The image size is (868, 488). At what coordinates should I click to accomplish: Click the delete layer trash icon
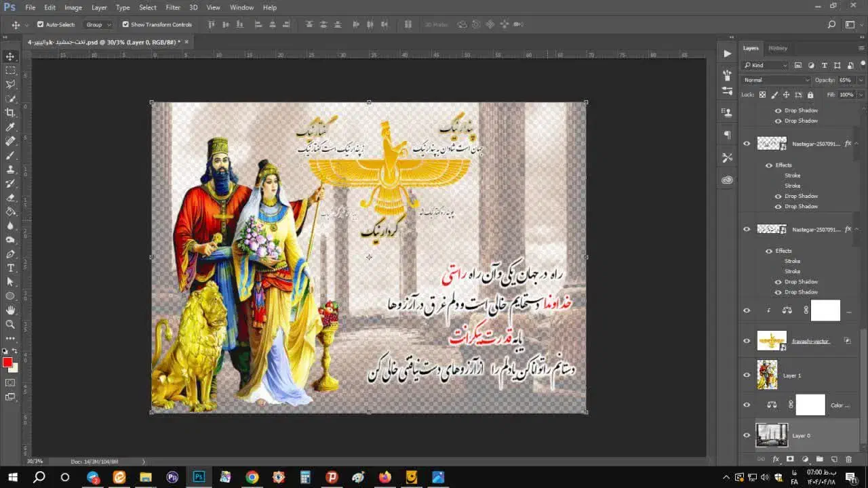848,460
